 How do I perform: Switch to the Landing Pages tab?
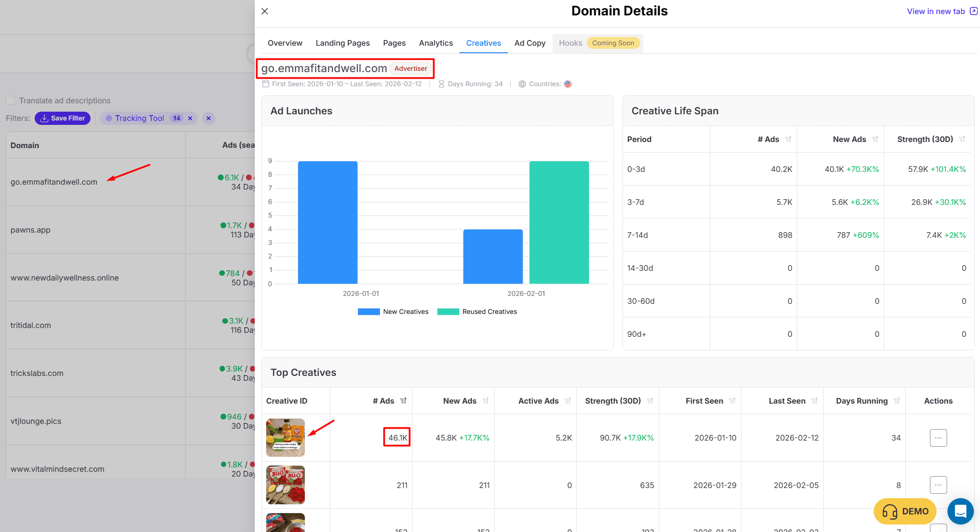coord(343,43)
